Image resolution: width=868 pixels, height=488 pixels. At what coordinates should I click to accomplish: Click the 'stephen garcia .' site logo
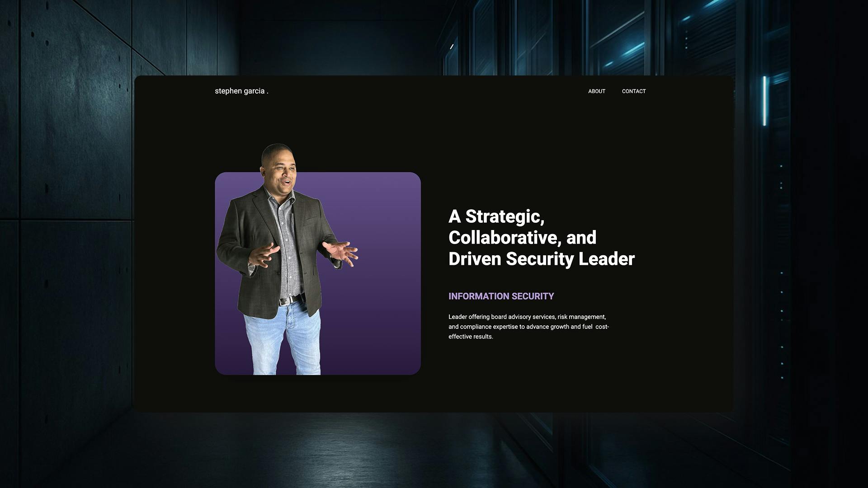click(241, 91)
